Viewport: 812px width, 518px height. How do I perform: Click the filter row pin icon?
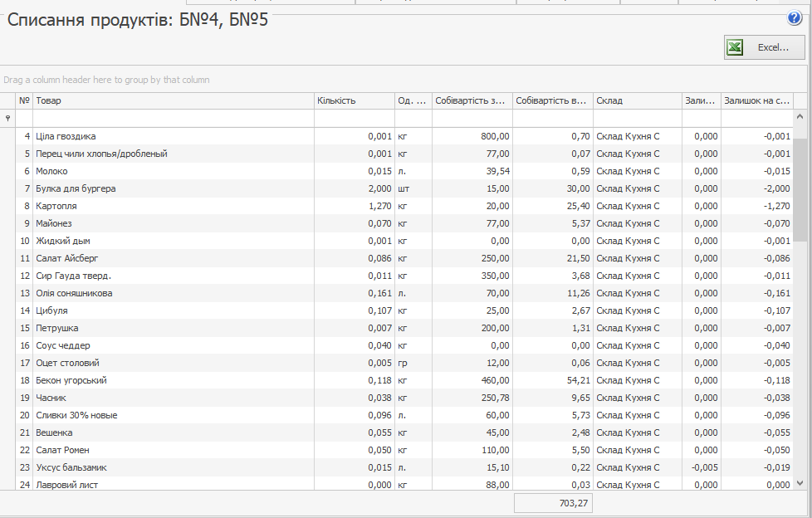pyautogui.click(x=8, y=119)
